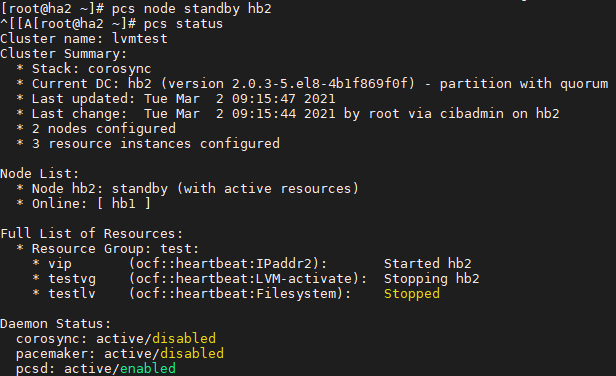Viewport: 616px width, 376px height.
Task: Click the 'testvg' resource name
Action: [x=72, y=279]
